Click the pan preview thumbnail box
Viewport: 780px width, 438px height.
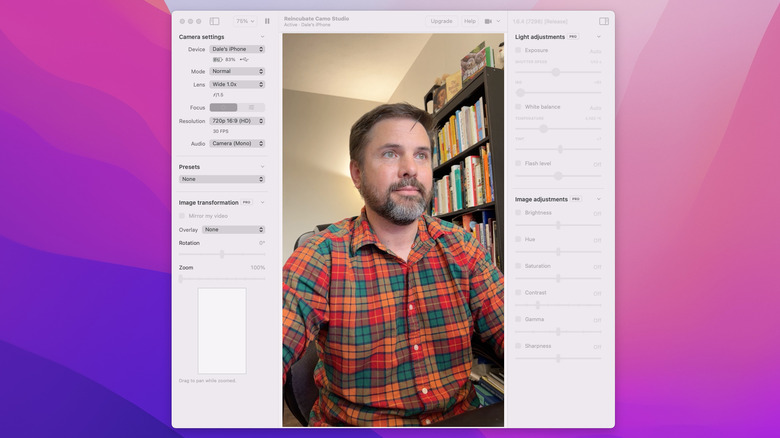tap(222, 331)
